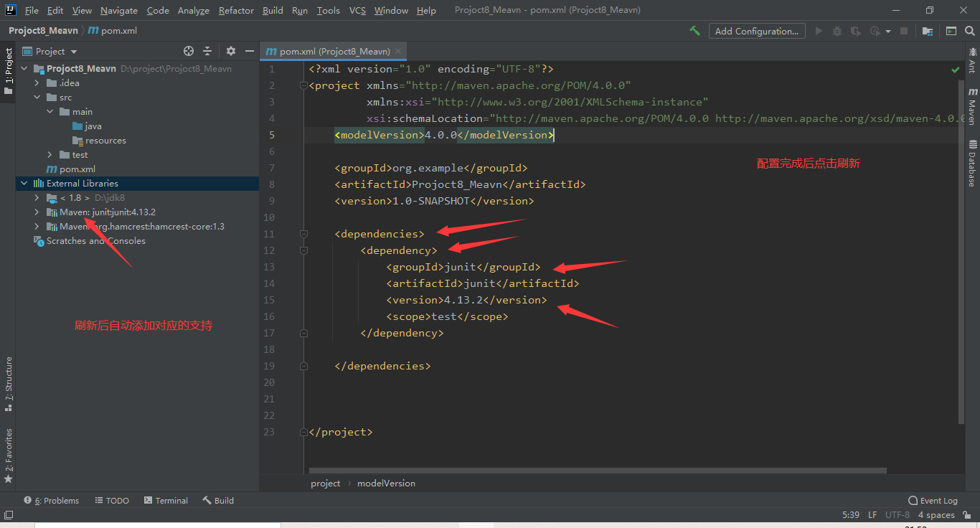
Task: Toggle the 1: Project side tool button
Action: 8,72
